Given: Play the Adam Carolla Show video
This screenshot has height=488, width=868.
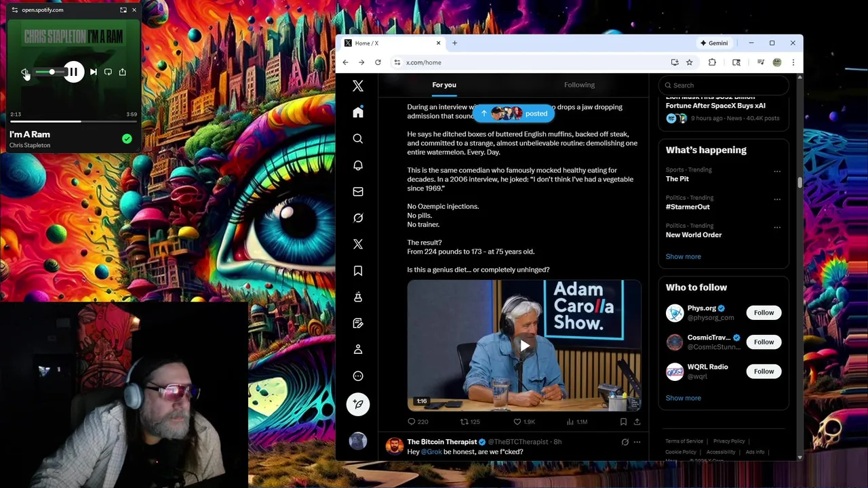Looking at the screenshot, I should (524, 346).
